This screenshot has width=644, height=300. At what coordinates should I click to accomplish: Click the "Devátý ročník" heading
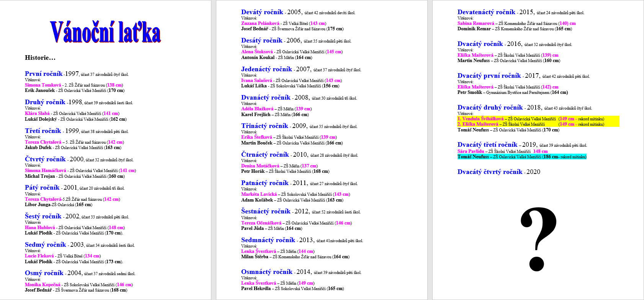click(262, 12)
